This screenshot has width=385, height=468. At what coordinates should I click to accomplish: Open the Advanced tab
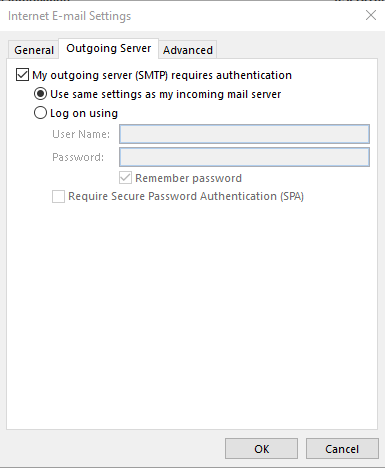(x=188, y=50)
